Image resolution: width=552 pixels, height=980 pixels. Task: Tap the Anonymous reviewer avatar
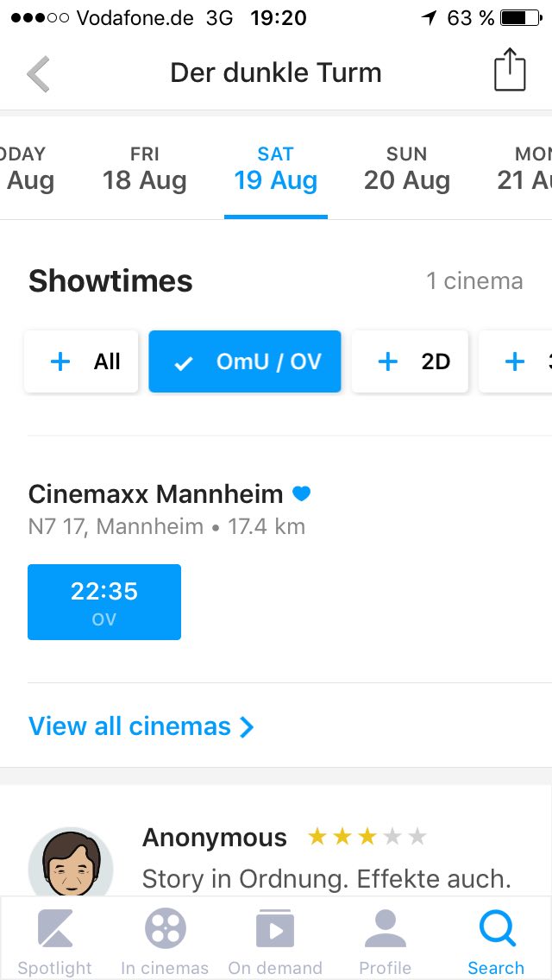[70, 864]
